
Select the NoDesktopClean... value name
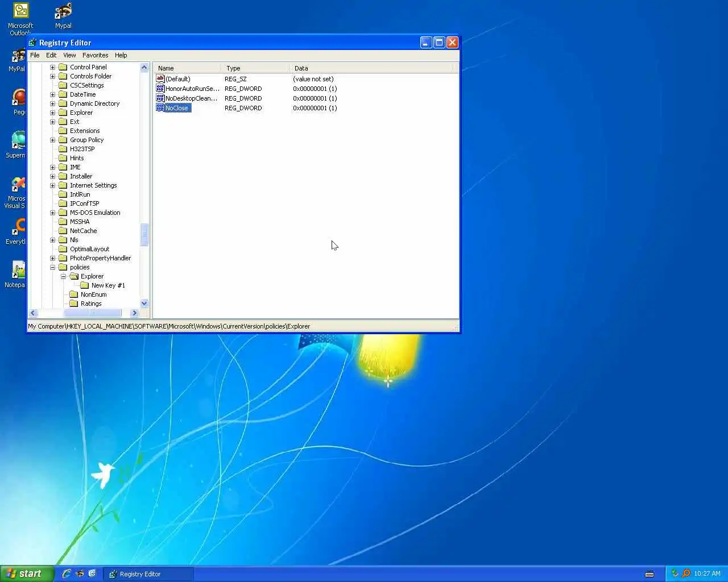(191, 98)
